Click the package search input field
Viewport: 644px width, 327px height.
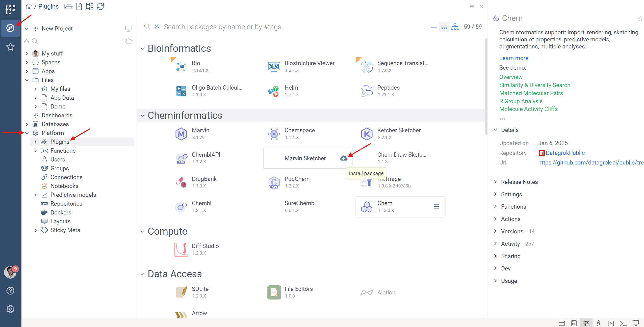click(222, 27)
